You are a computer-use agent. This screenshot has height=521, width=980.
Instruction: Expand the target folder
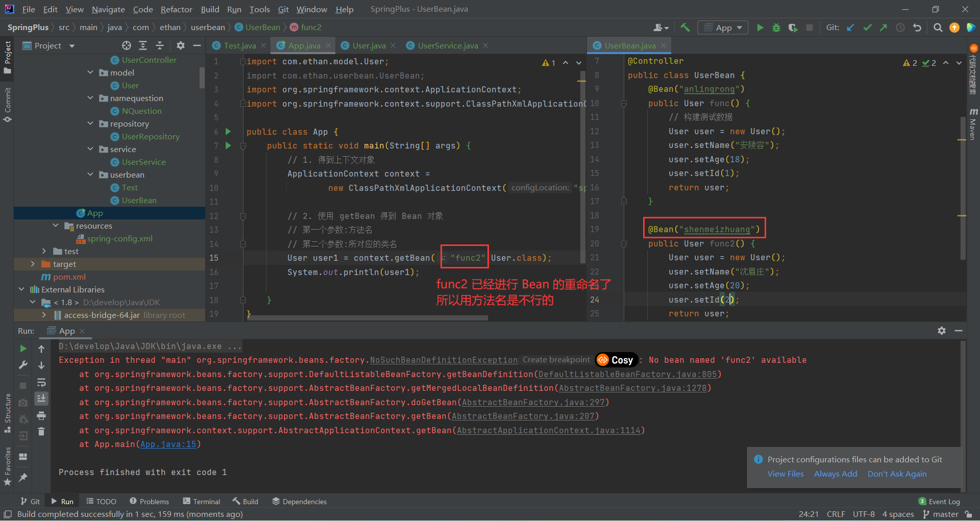point(33,264)
